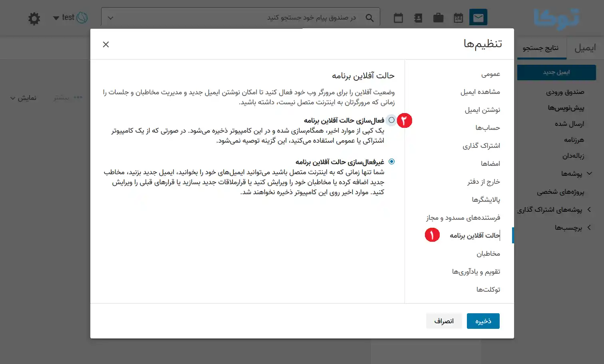
Task: Open اشتراک گذاری settings category
Action: (x=481, y=146)
